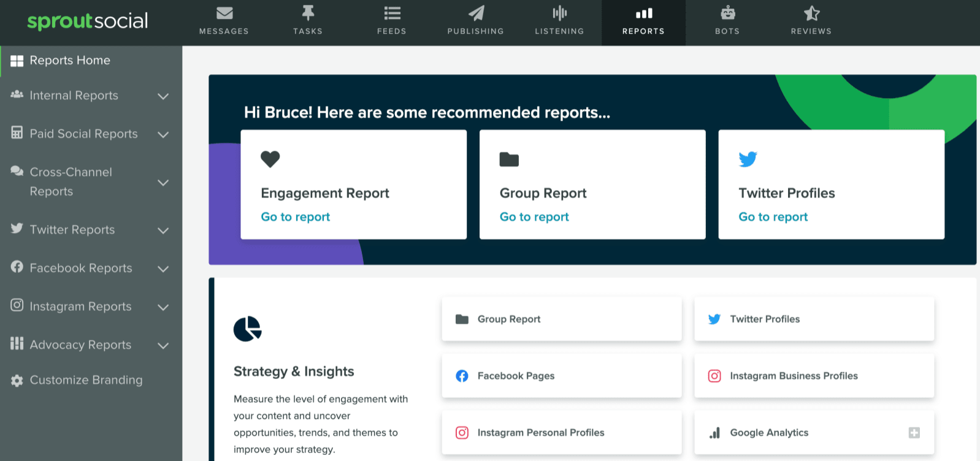Viewport: 980px width, 461px height.
Task: Click the Strategy & Insights heading
Action: pyautogui.click(x=294, y=371)
